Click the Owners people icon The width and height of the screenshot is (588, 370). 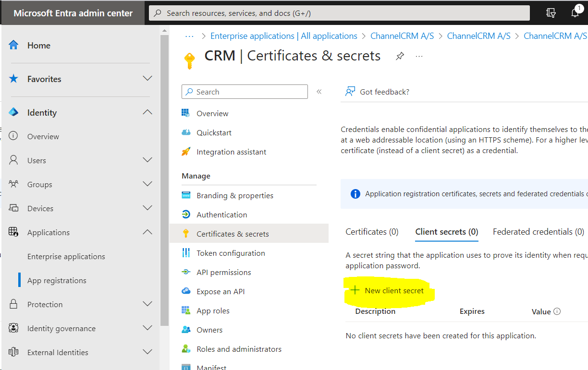click(186, 330)
